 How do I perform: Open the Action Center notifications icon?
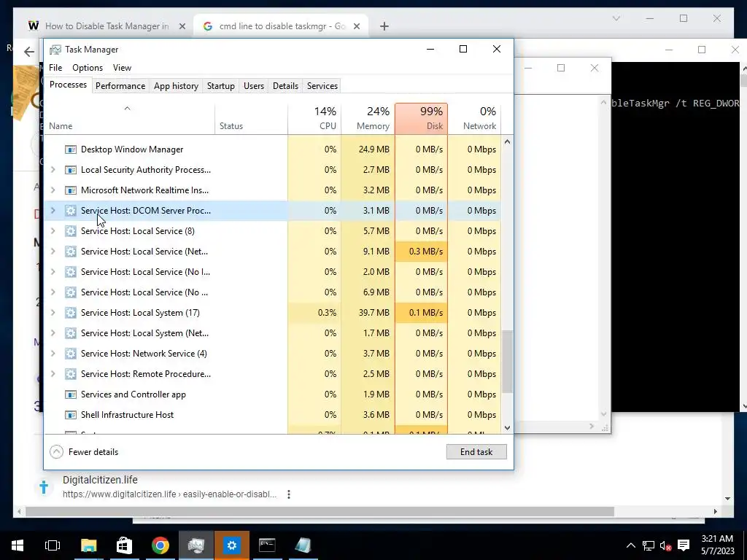point(684,545)
